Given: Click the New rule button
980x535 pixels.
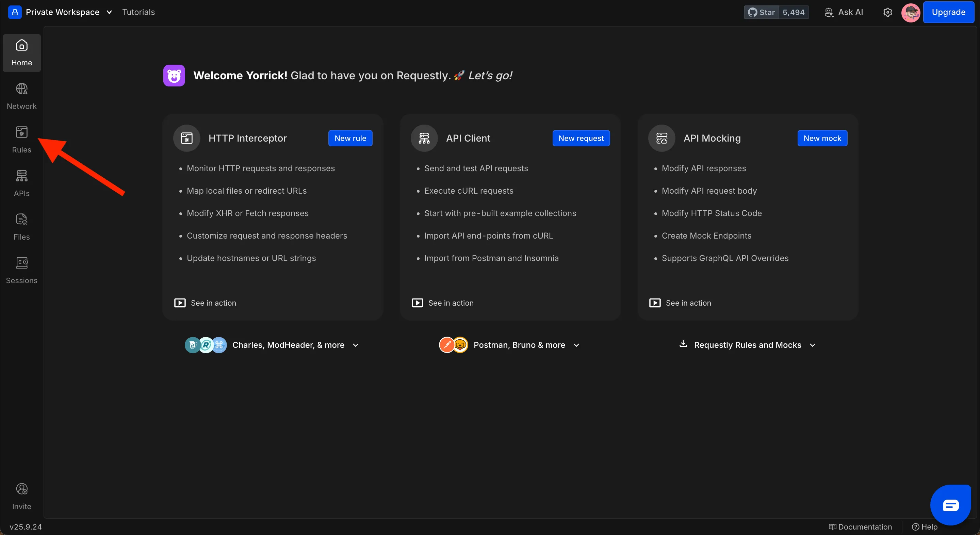Looking at the screenshot, I should tap(350, 138).
